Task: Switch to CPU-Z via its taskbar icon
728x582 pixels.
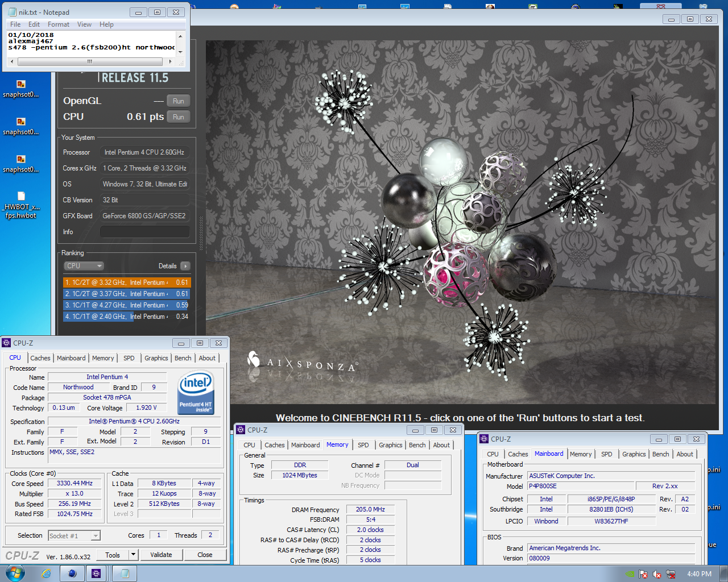Action: (97, 573)
